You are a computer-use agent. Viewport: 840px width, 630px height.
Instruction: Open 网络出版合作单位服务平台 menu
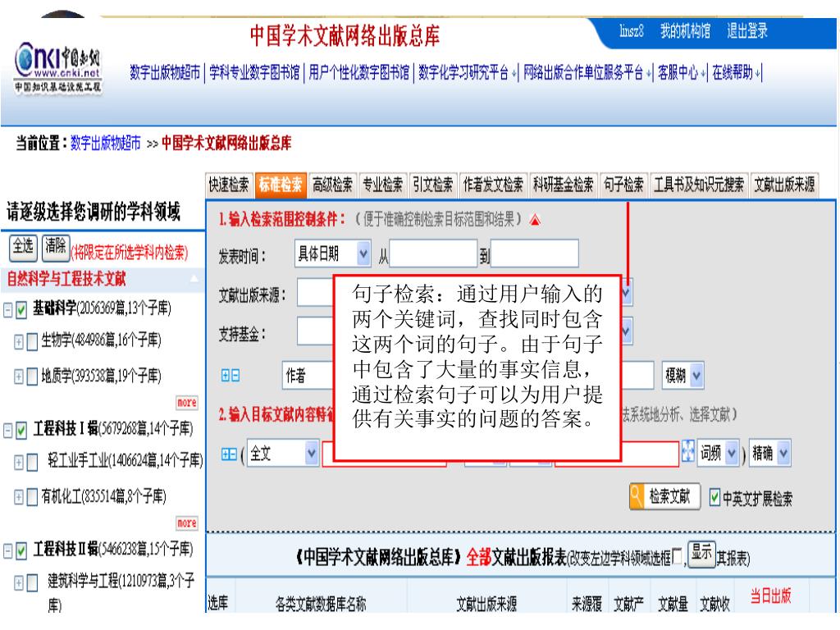[587, 72]
